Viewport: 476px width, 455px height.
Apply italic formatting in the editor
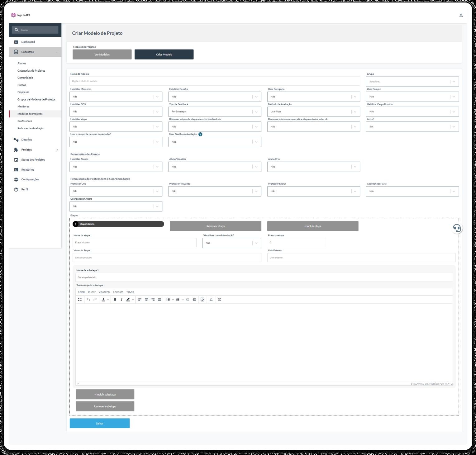coord(121,300)
